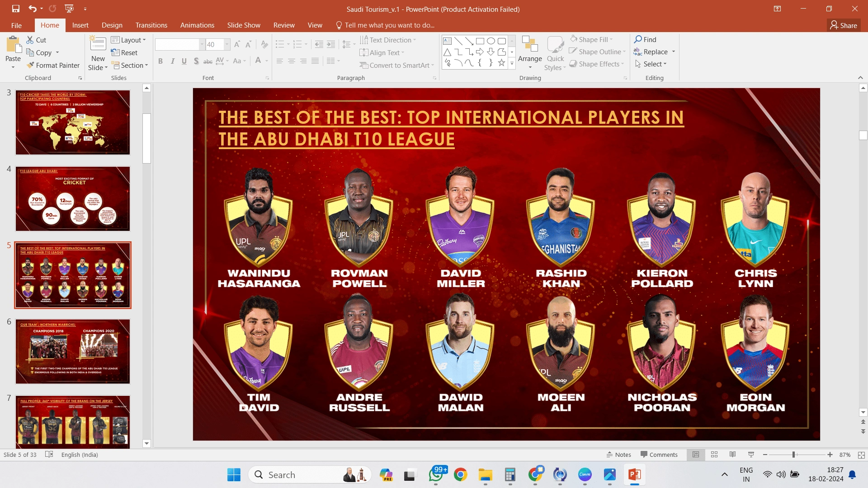Switch to Reading View in the status bar

732,455
